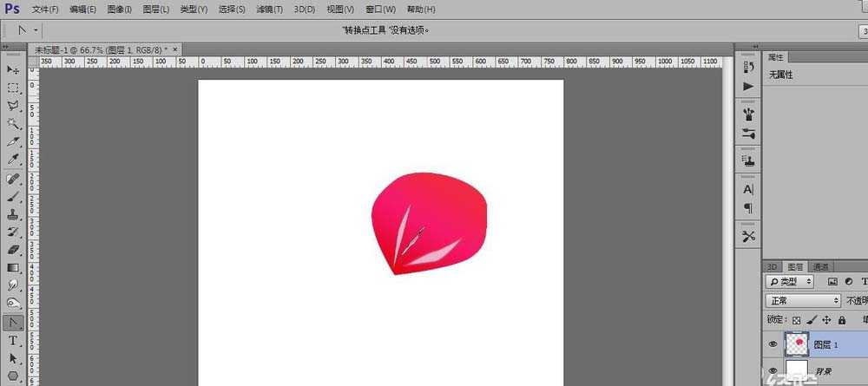Select the Move tool
Viewport: 868px width, 386px height.
click(13, 69)
